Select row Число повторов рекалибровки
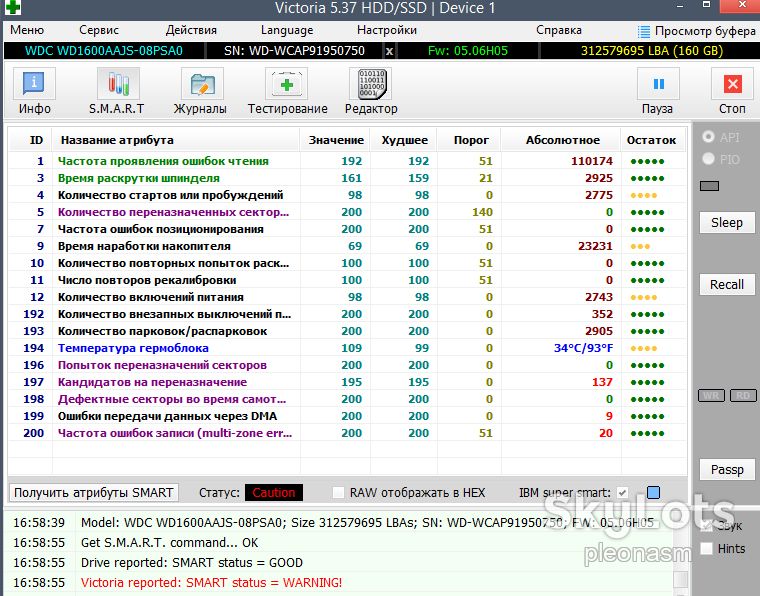 point(347,280)
